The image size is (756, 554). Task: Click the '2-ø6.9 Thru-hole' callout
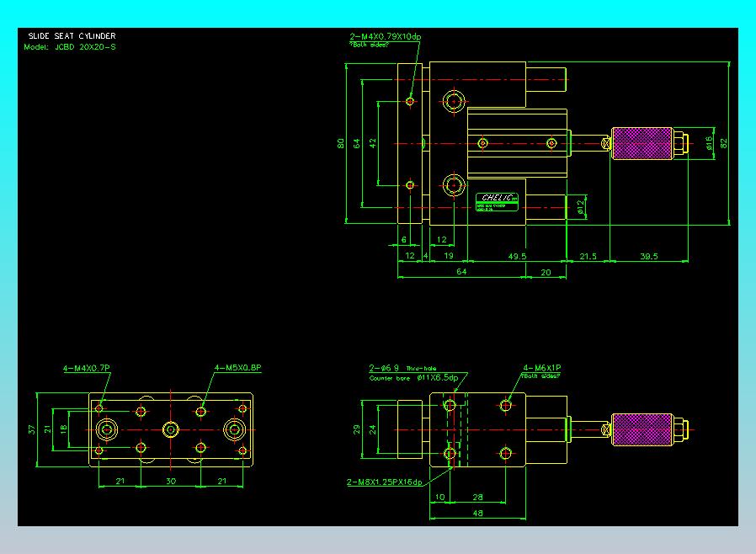point(402,368)
